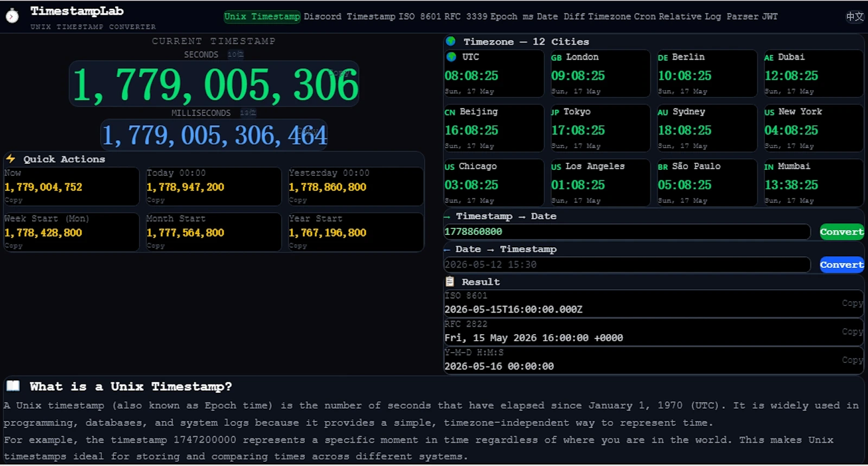The height and width of the screenshot is (466, 868).
Task: Click the Quick Actions lightning bolt icon
Action: [10, 158]
